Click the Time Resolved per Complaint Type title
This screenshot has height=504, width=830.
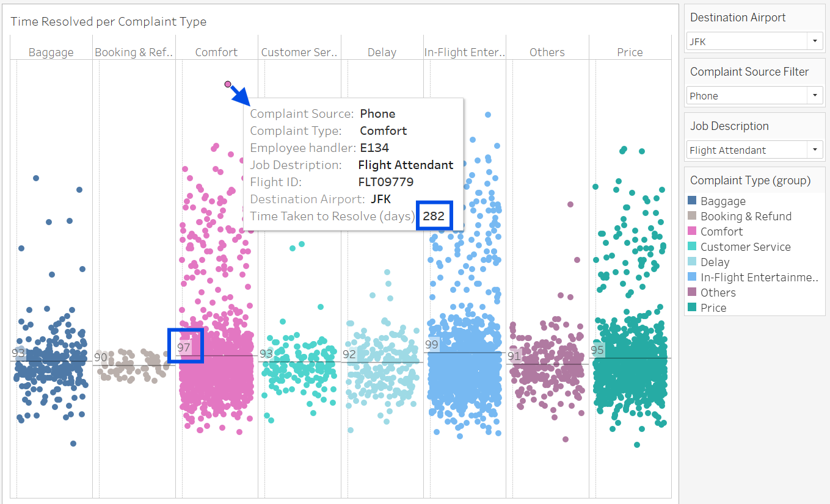point(109,22)
